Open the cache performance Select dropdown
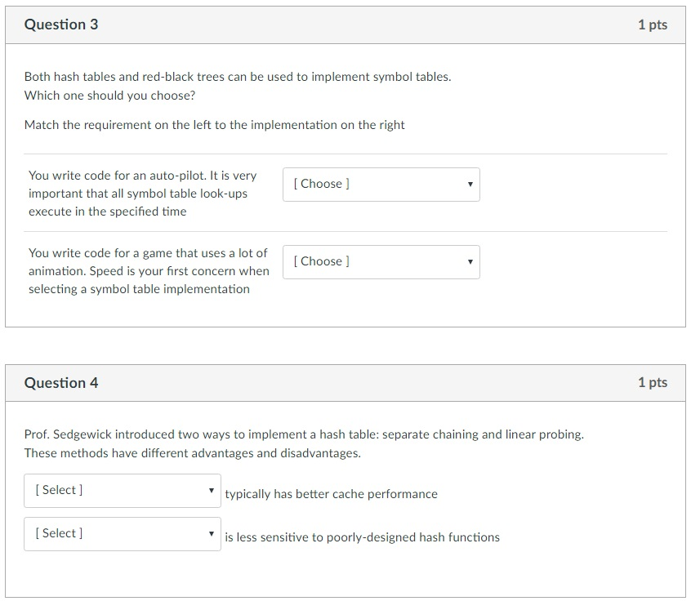 click(x=122, y=490)
